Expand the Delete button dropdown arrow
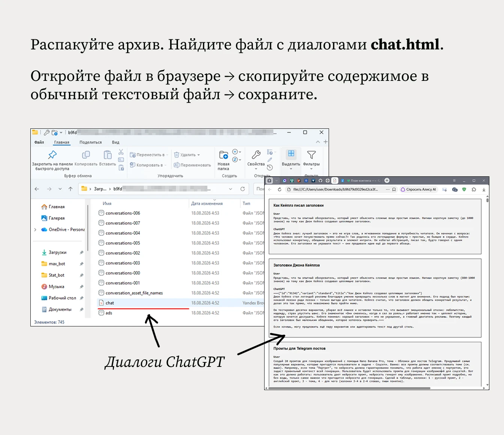Screen dimensions: 504x435 click(199, 155)
